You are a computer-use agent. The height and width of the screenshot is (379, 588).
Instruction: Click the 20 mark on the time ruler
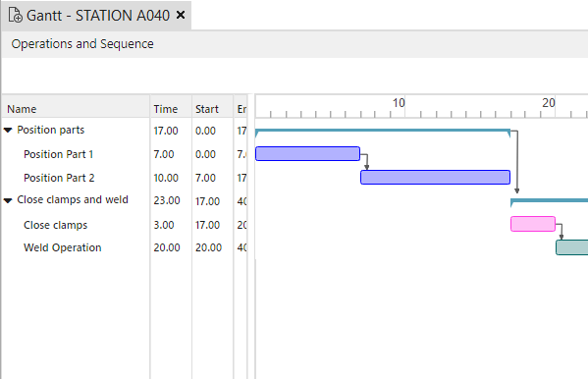click(549, 103)
